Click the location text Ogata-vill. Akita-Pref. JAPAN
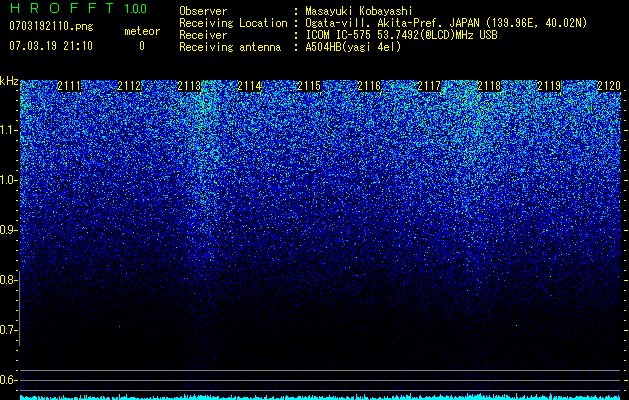The height and width of the screenshot is (400, 629). tap(392, 23)
